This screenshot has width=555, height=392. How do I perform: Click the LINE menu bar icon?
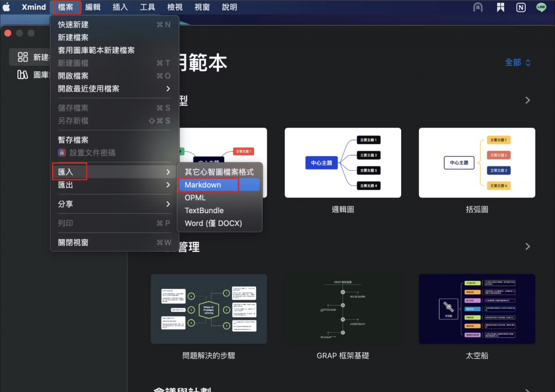coord(541,7)
